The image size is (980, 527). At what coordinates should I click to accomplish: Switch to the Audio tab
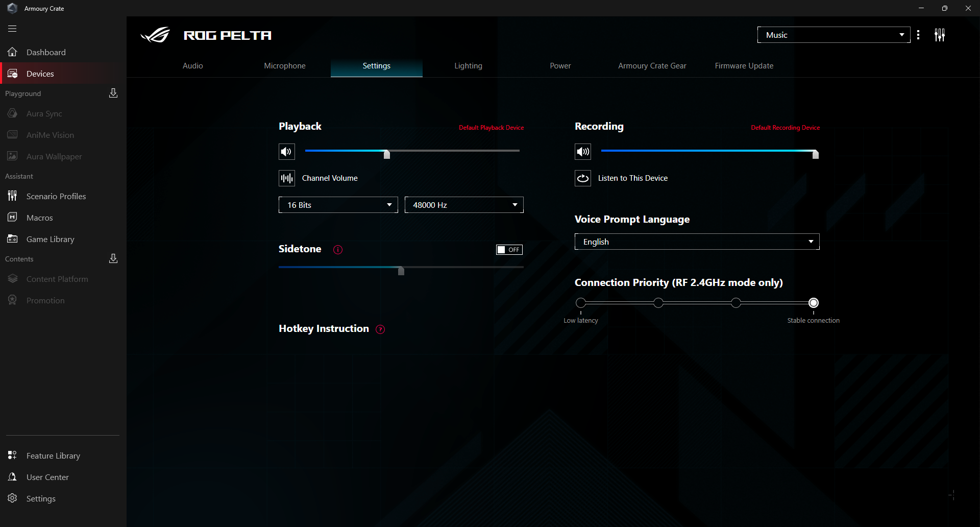pyautogui.click(x=193, y=66)
